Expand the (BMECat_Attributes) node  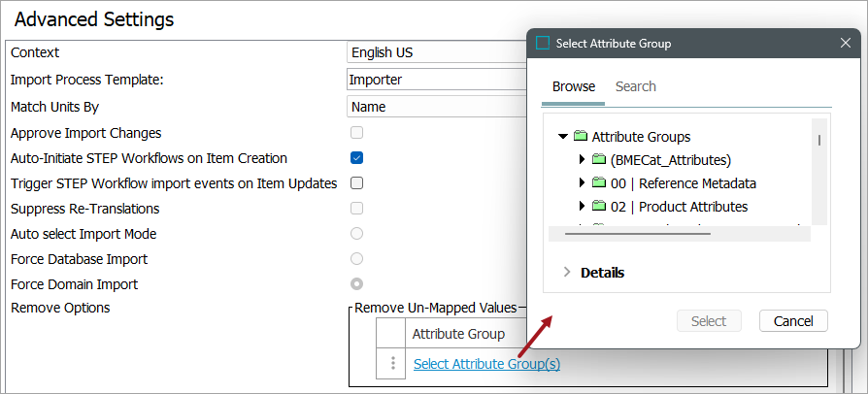coord(582,160)
